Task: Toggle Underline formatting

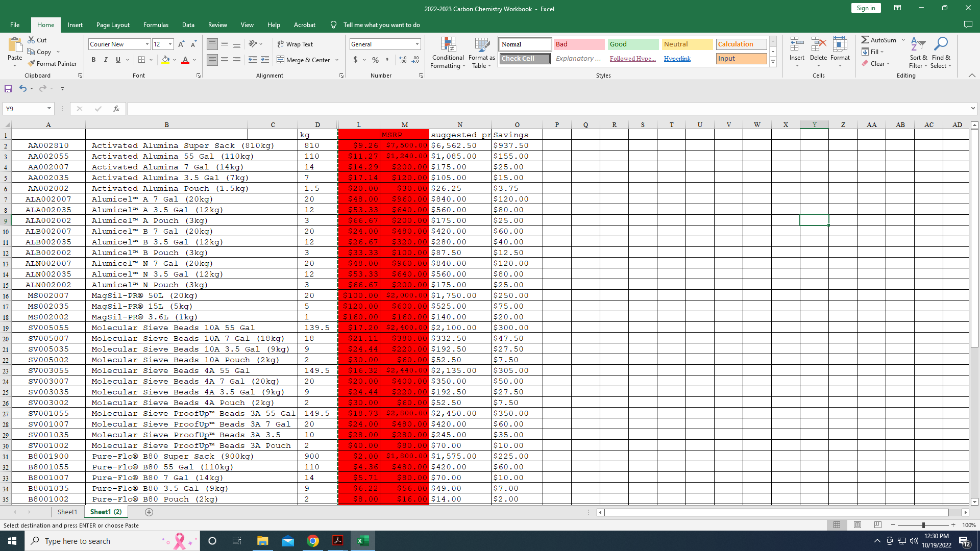Action: [x=118, y=60]
